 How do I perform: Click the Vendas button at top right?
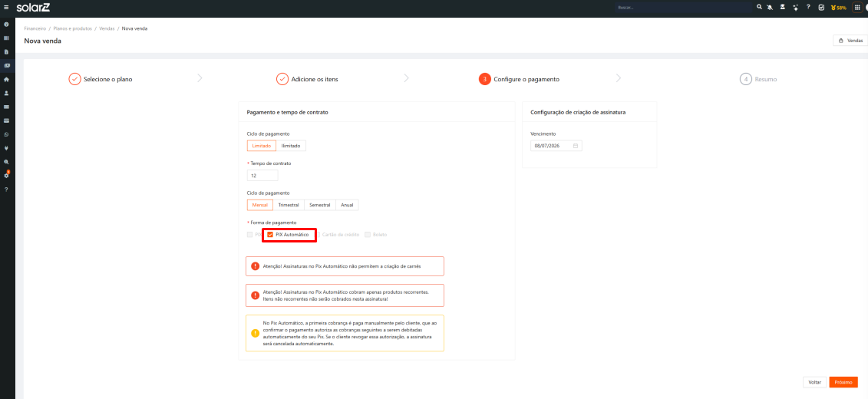851,41
